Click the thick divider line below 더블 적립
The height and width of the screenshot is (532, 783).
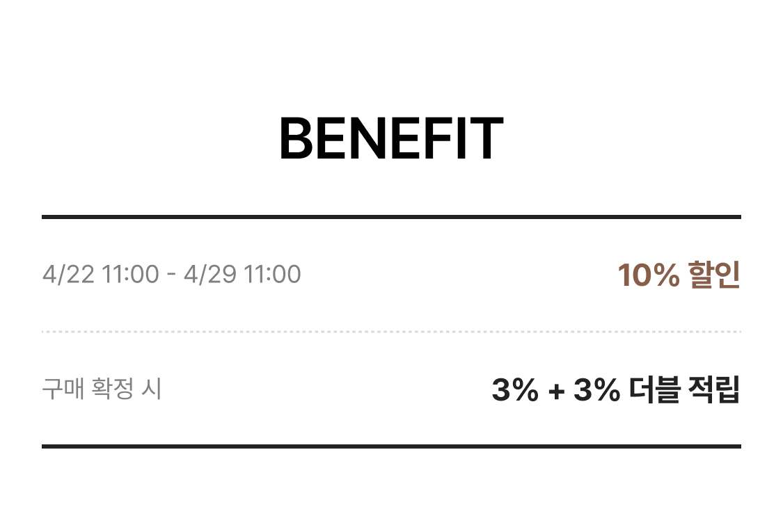[391, 446]
